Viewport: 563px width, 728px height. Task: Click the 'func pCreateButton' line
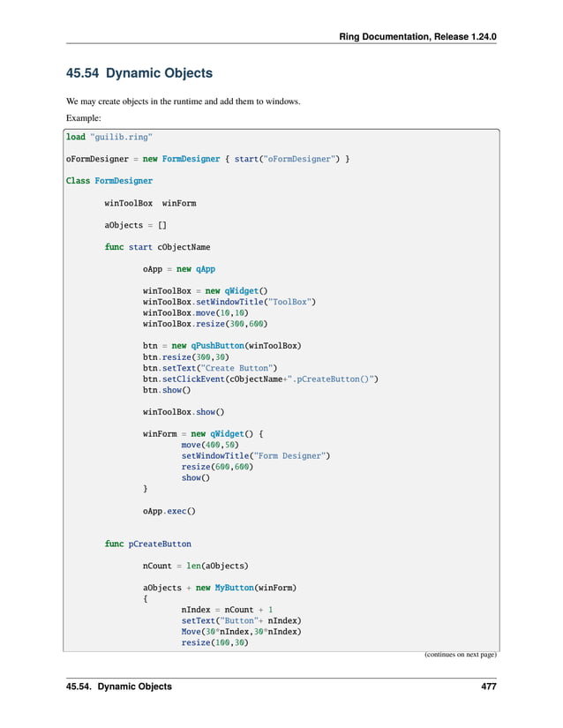point(147,544)
